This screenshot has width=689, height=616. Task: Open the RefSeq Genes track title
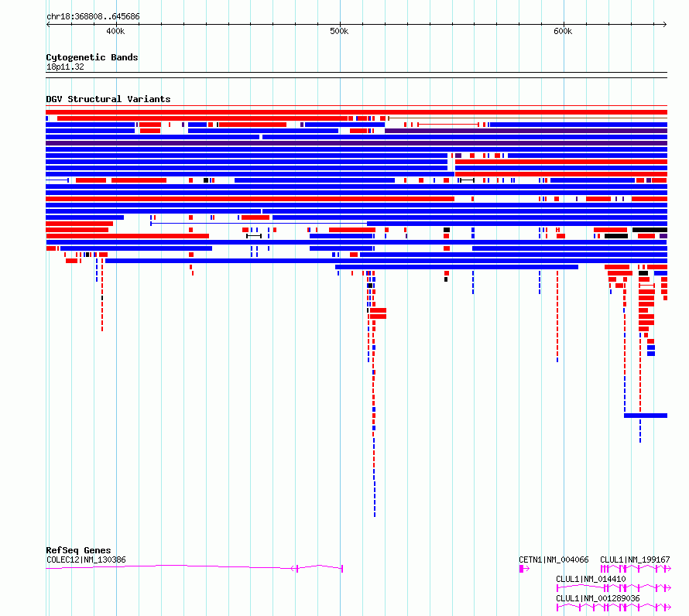(78, 550)
